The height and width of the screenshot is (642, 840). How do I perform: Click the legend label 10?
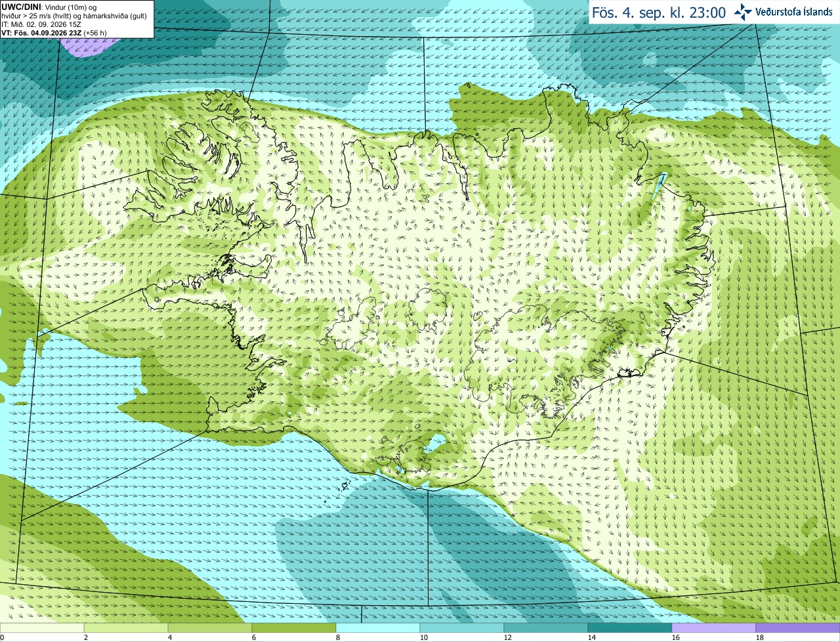coord(424,637)
